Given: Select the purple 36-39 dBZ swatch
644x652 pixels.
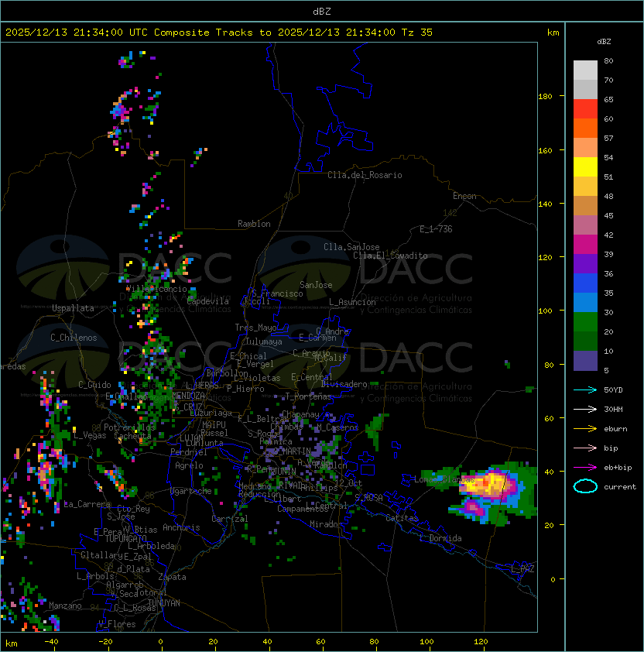Looking at the screenshot, I should [x=585, y=264].
